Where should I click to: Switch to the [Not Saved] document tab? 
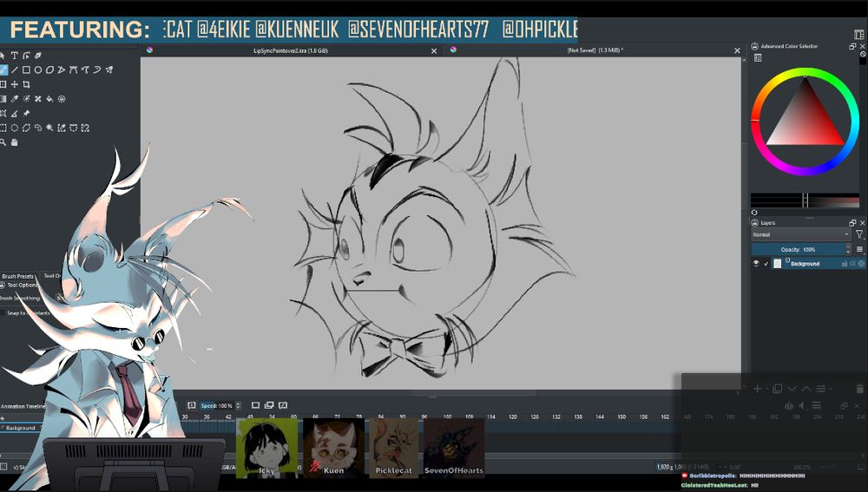595,50
